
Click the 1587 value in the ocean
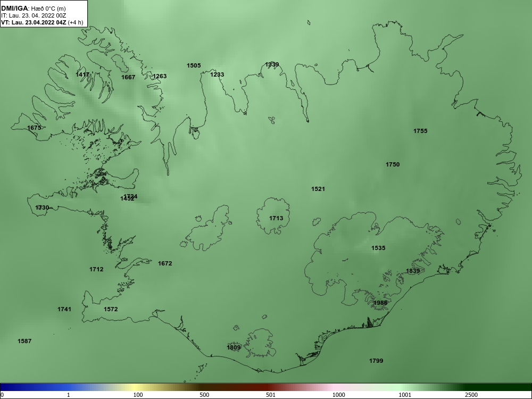pyautogui.click(x=24, y=341)
